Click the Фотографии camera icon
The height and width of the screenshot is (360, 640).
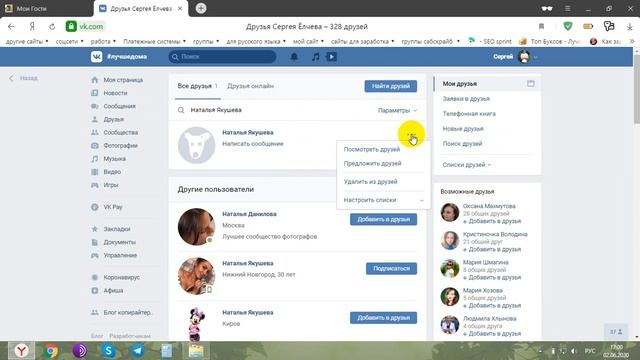[95, 145]
